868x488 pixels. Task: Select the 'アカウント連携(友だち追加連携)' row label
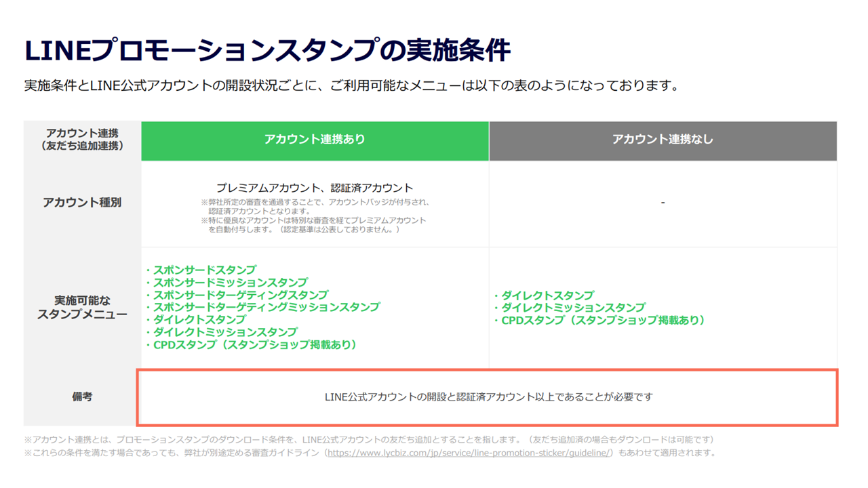[x=82, y=140]
